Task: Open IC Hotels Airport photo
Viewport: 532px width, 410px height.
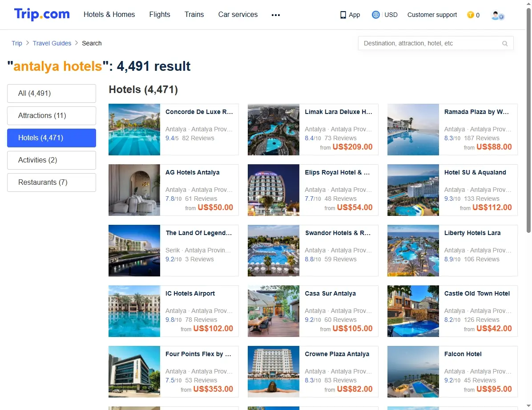Action: coord(134,311)
